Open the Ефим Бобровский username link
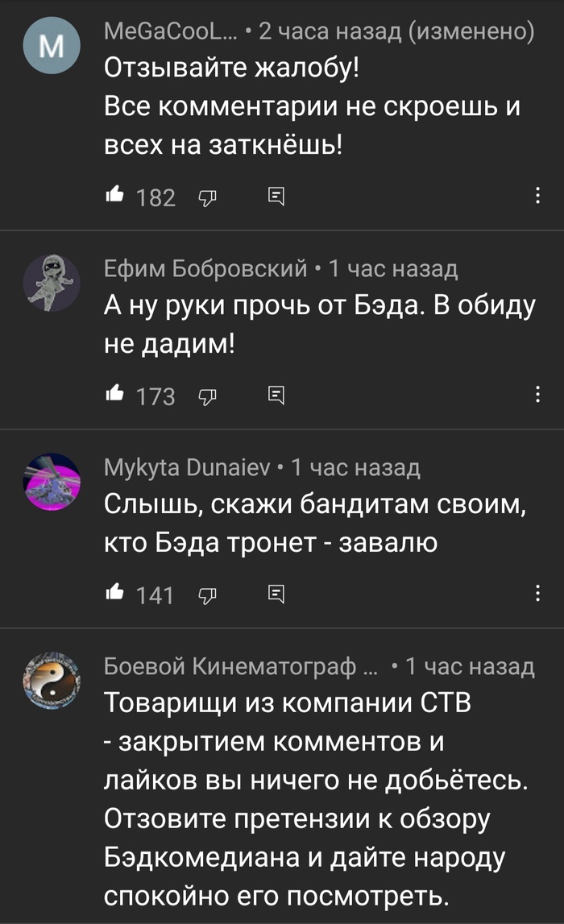Screen dimensions: 564x924 (x=205, y=269)
